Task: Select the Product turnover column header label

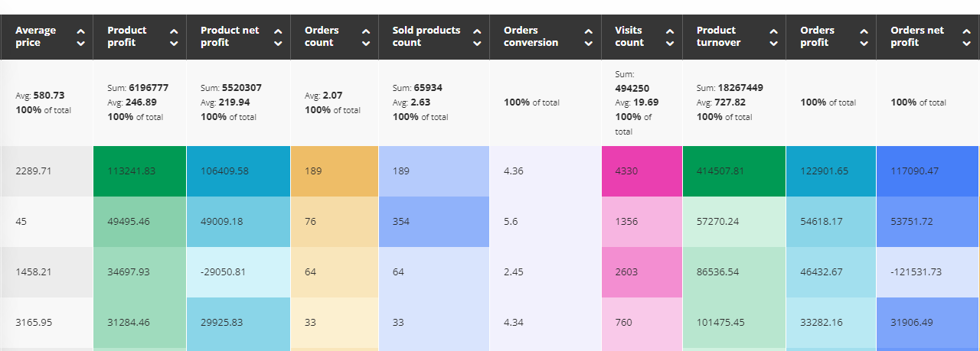Action: point(718,37)
